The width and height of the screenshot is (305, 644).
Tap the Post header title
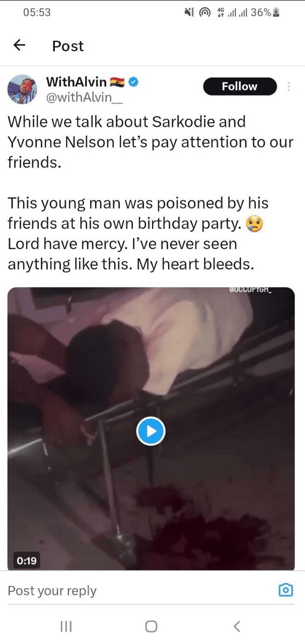(x=68, y=46)
